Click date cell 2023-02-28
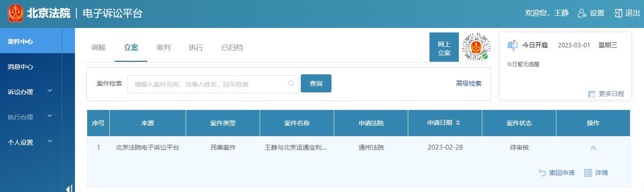This screenshot has height=192, width=644. tap(445, 147)
